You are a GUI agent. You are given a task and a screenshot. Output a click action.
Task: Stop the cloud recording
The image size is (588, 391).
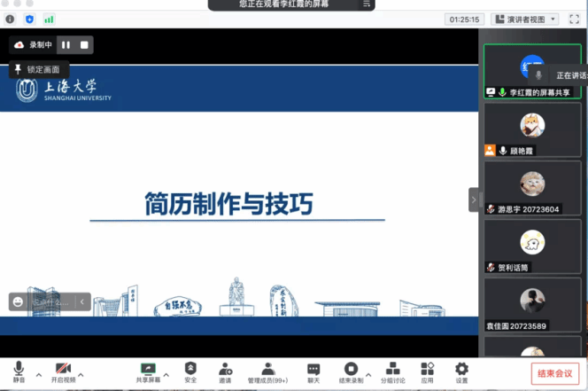pos(84,44)
